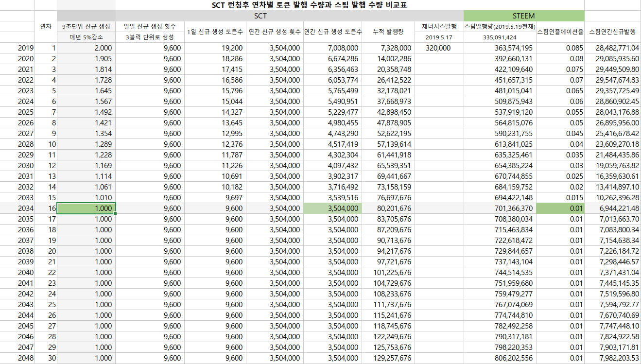The image size is (641, 364).
Task: Click the '매년 5%감소' sub-header cell
Action: coord(86,37)
